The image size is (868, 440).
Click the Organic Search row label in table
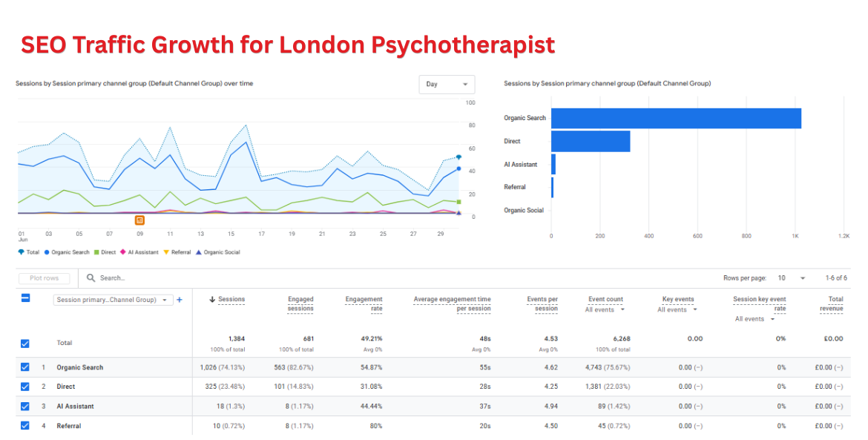(x=79, y=367)
